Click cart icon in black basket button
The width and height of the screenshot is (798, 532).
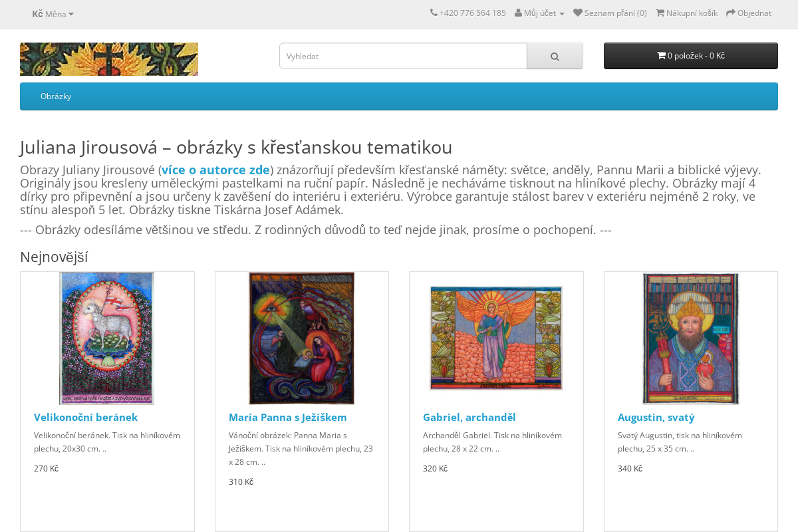point(661,56)
